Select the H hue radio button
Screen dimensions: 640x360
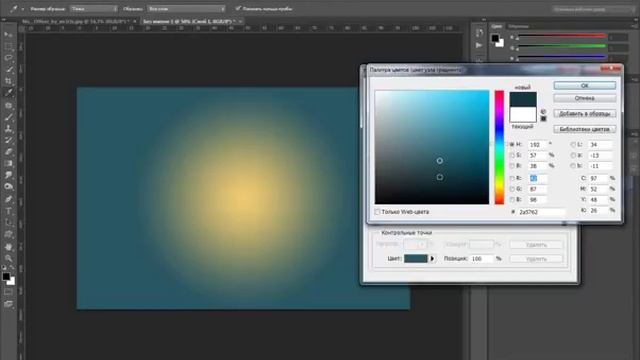point(512,144)
